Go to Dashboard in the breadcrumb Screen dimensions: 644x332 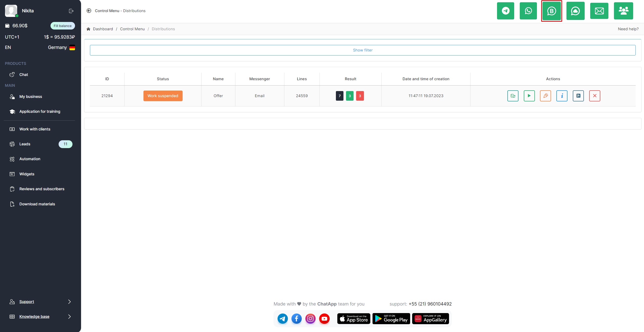103,29
